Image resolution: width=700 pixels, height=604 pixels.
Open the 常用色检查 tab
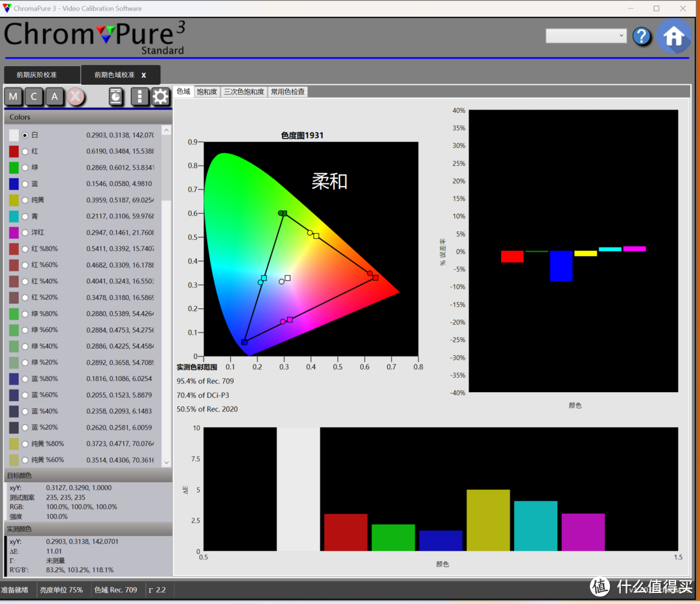(x=288, y=91)
